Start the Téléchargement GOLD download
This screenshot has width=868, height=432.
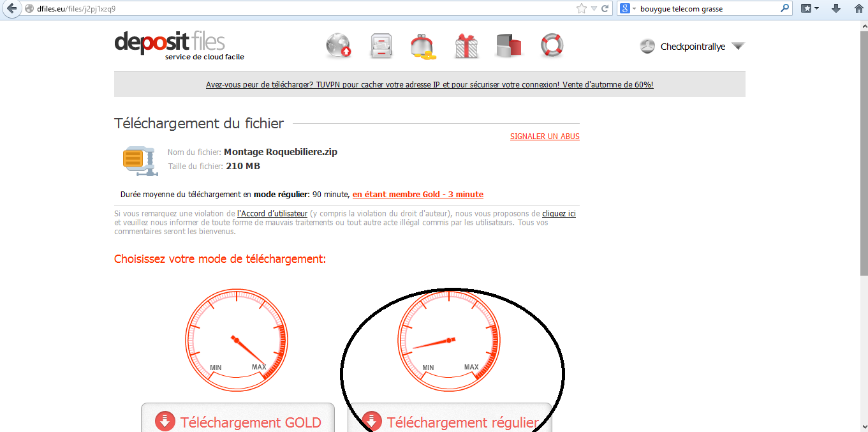click(x=237, y=418)
